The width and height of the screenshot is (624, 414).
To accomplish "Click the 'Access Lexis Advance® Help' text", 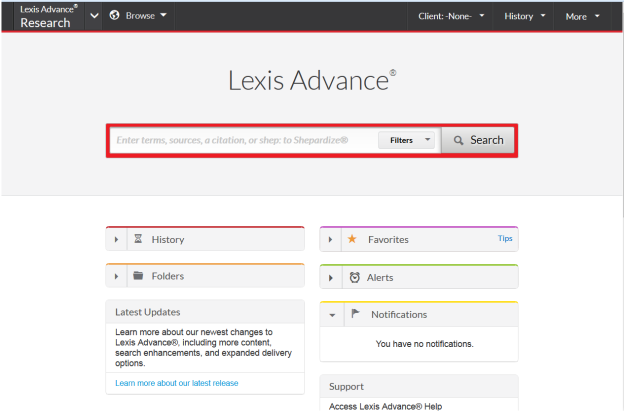I will 385,406.
